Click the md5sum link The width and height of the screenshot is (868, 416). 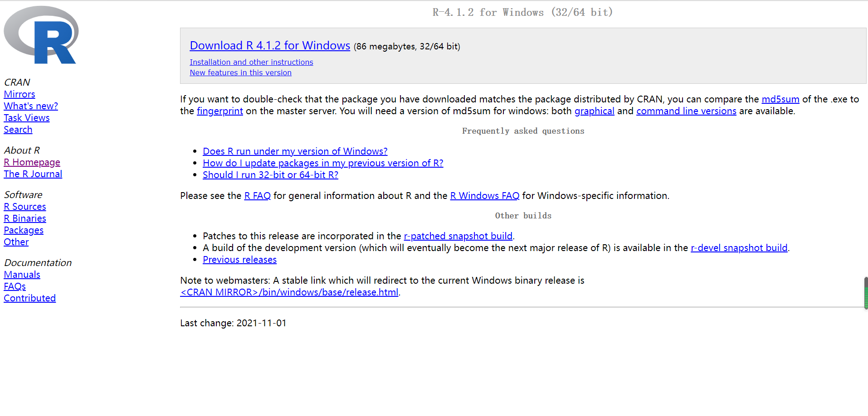coord(780,99)
